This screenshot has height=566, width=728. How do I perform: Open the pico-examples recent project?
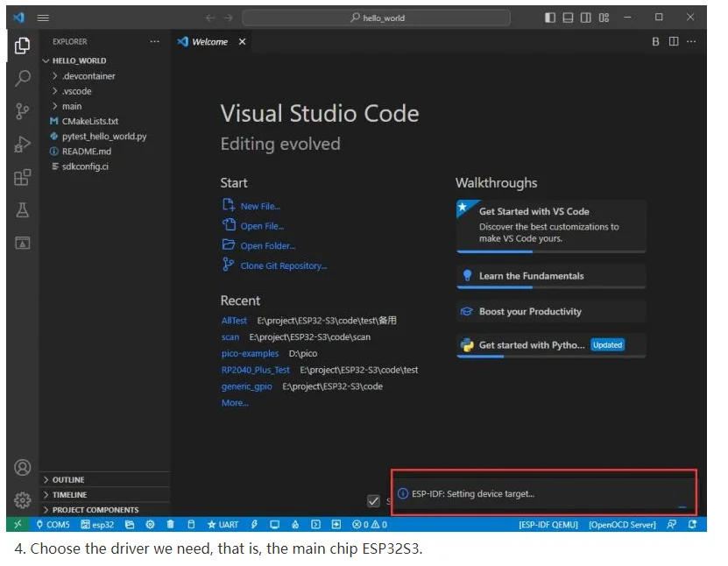pyautogui.click(x=250, y=353)
